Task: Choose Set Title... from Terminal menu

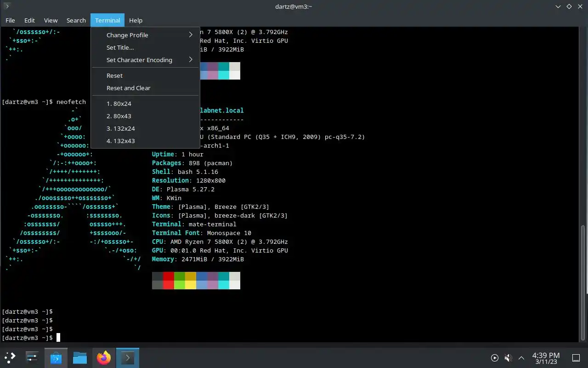Action: (x=145, y=47)
